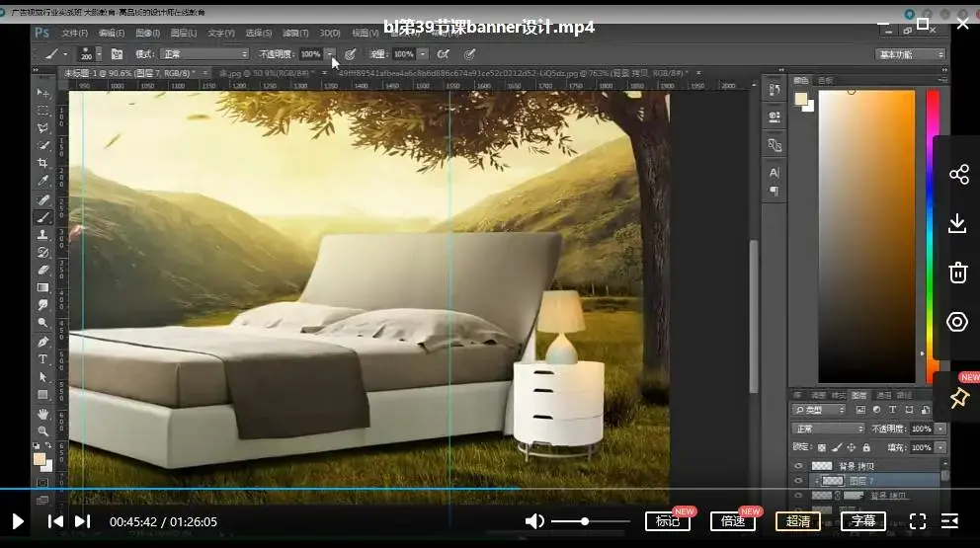The height and width of the screenshot is (548, 980).
Task: Choose the Clone Stamp tool
Action: [43, 235]
